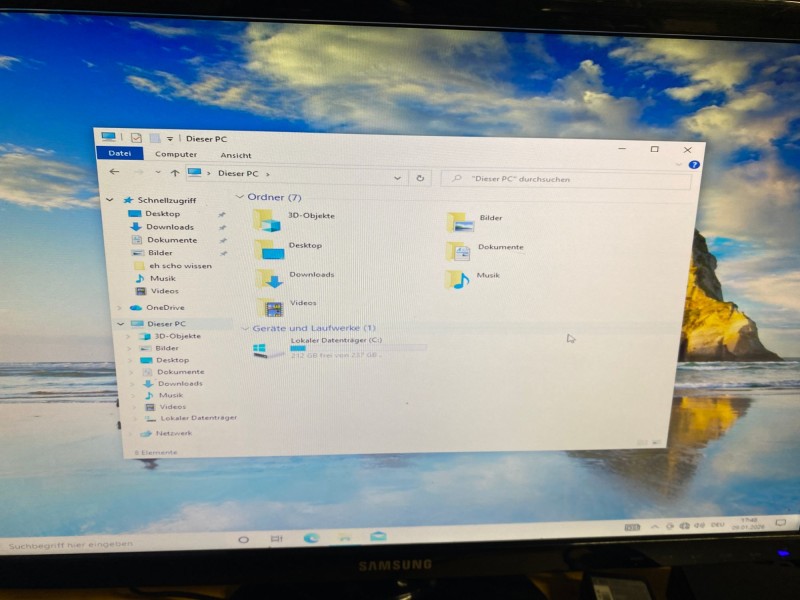This screenshot has height=600, width=800.
Task: Open the address bar history dropdown
Action: [x=397, y=178]
